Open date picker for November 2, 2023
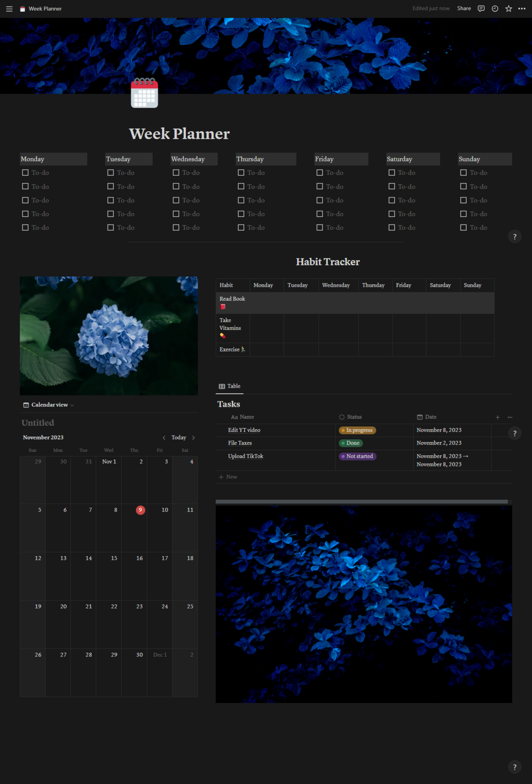Image resolution: width=532 pixels, height=784 pixels. click(x=439, y=443)
